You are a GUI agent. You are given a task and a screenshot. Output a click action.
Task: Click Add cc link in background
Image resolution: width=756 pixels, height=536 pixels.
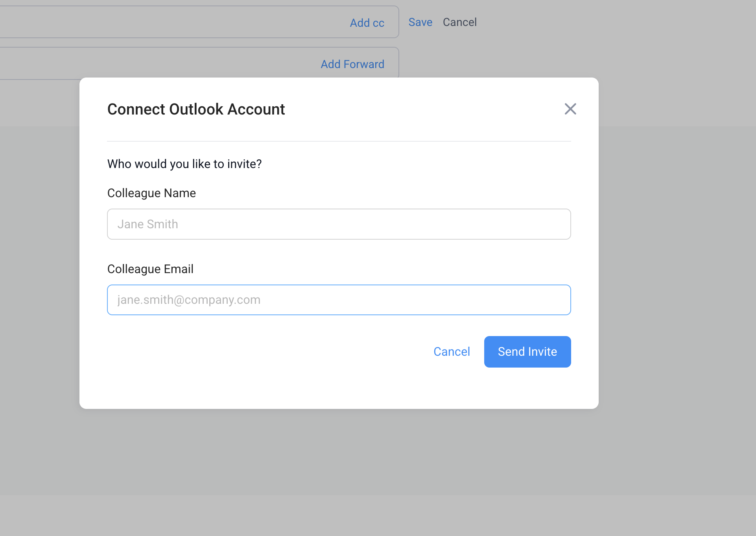point(367,23)
